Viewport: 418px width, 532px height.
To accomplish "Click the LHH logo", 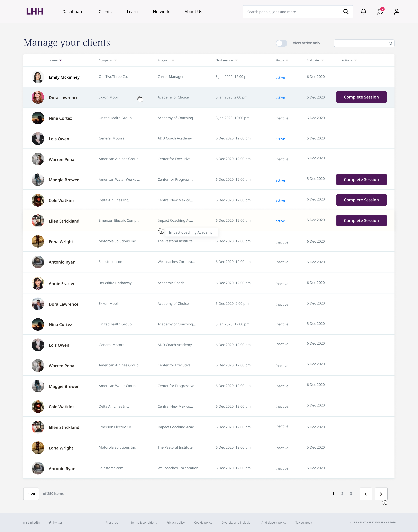I will (35, 11).
